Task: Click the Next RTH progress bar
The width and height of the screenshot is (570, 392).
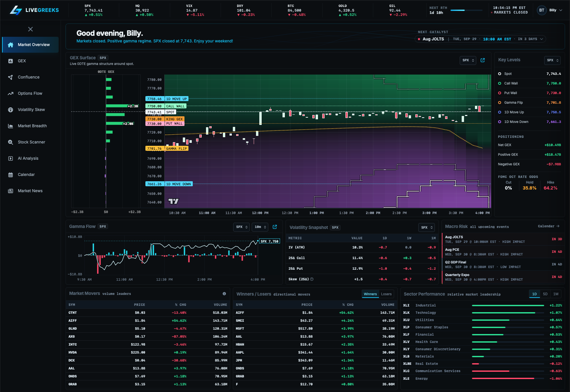Action: [x=466, y=10]
